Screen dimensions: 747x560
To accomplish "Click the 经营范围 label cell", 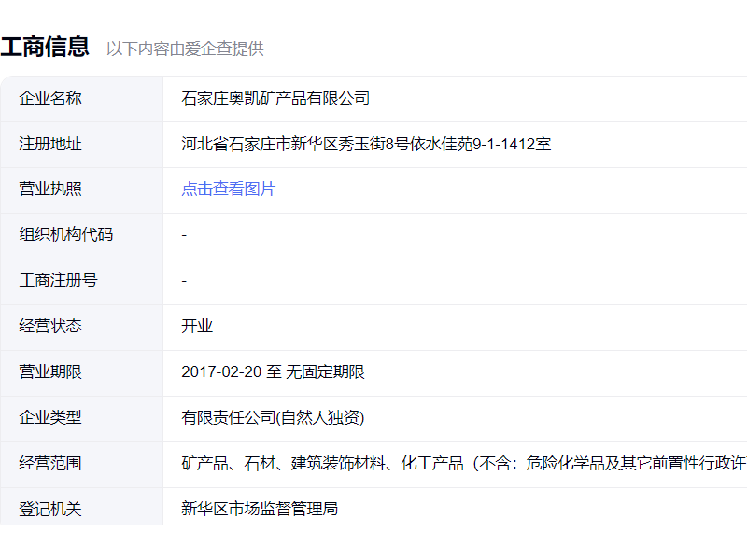I will (x=50, y=463).
